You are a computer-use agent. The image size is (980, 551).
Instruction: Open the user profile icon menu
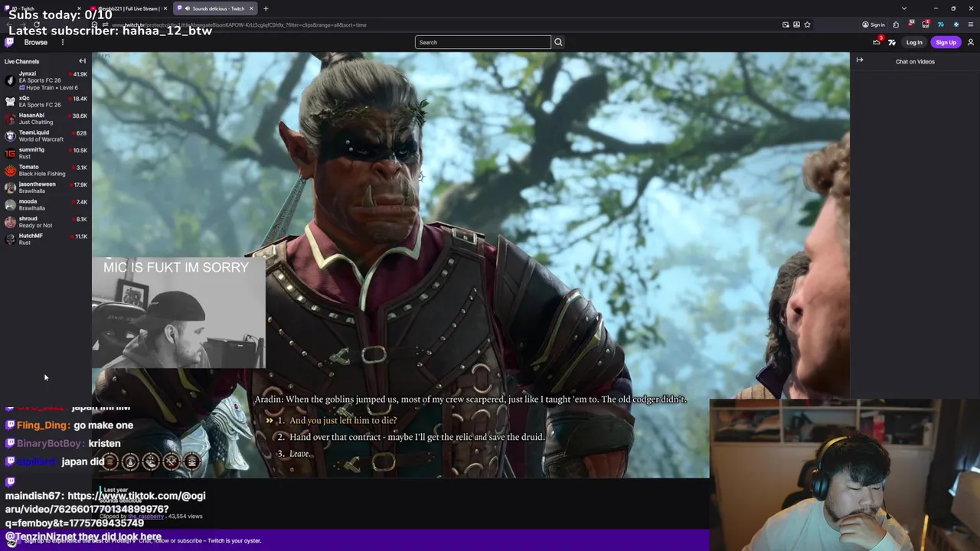click(970, 42)
